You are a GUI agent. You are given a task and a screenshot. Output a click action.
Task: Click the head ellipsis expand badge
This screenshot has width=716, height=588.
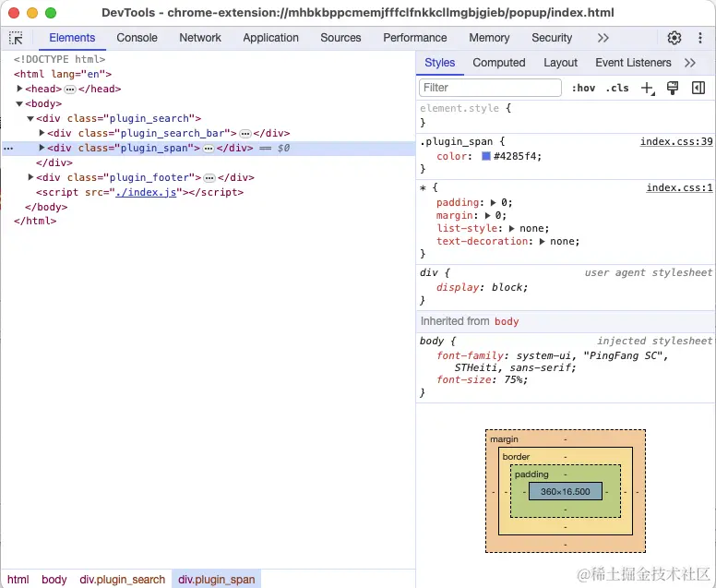[x=70, y=90]
